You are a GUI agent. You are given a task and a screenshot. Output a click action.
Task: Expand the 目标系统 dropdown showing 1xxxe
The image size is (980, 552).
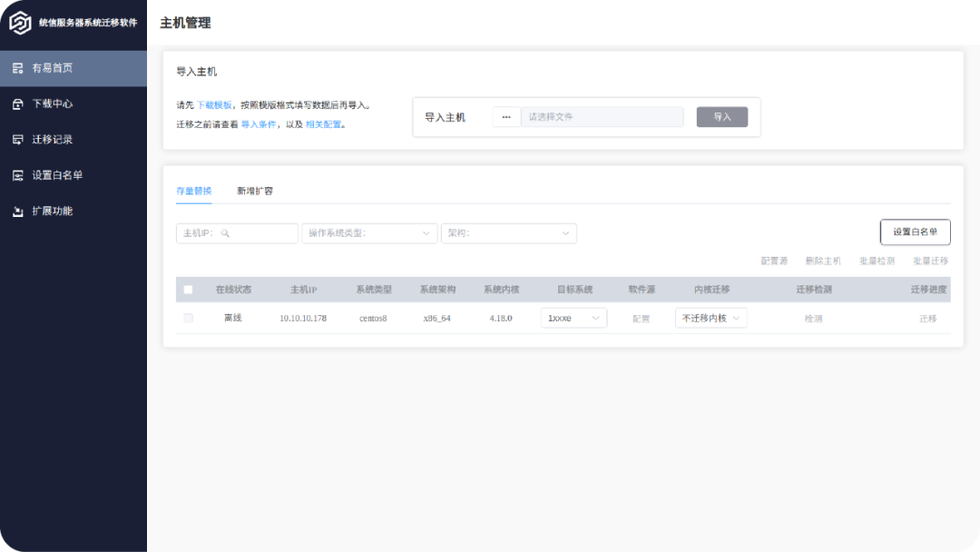pos(573,318)
